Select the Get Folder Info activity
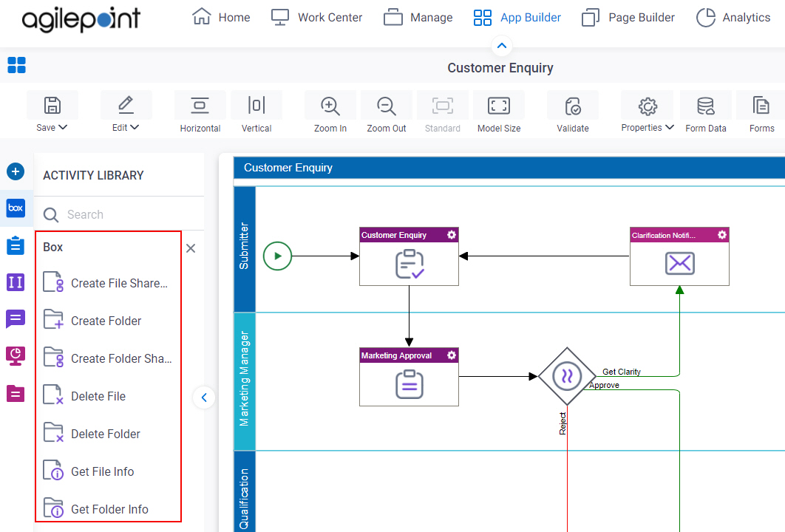Screen dimensions: 785x532 pyautogui.click(x=96, y=509)
